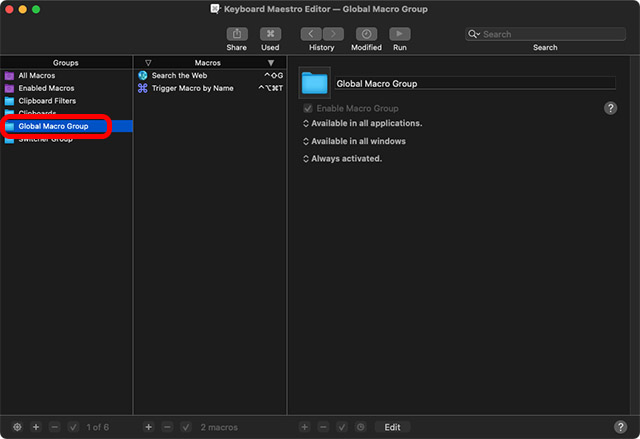
Task: Open Always activated popup
Action: pos(342,159)
